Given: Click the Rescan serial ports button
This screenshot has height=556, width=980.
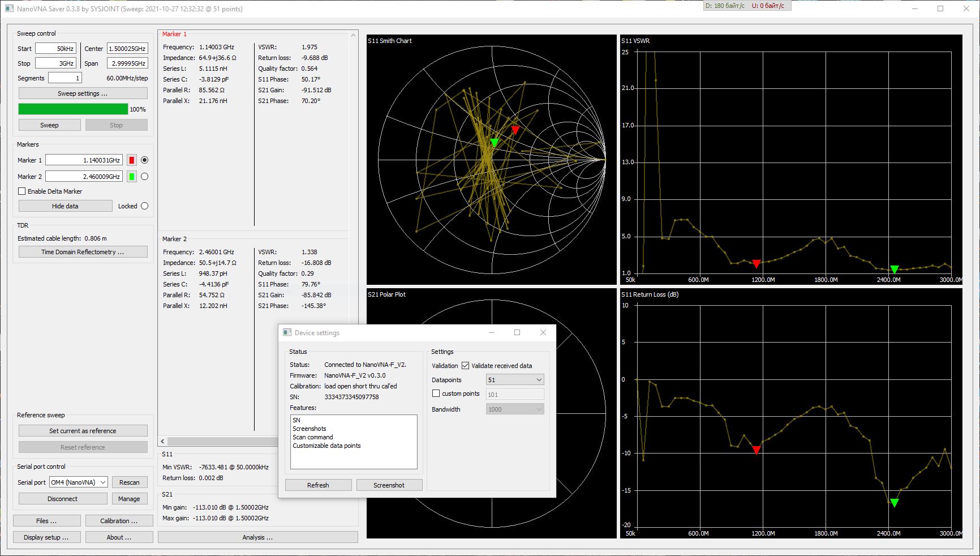Looking at the screenshot, I should [x=130, y=482].
